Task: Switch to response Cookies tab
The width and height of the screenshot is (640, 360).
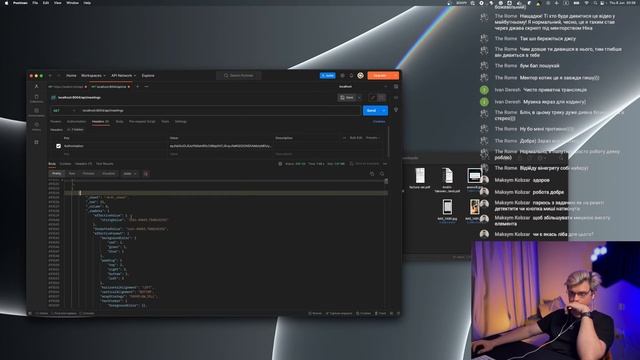Action: pos(65,164)
